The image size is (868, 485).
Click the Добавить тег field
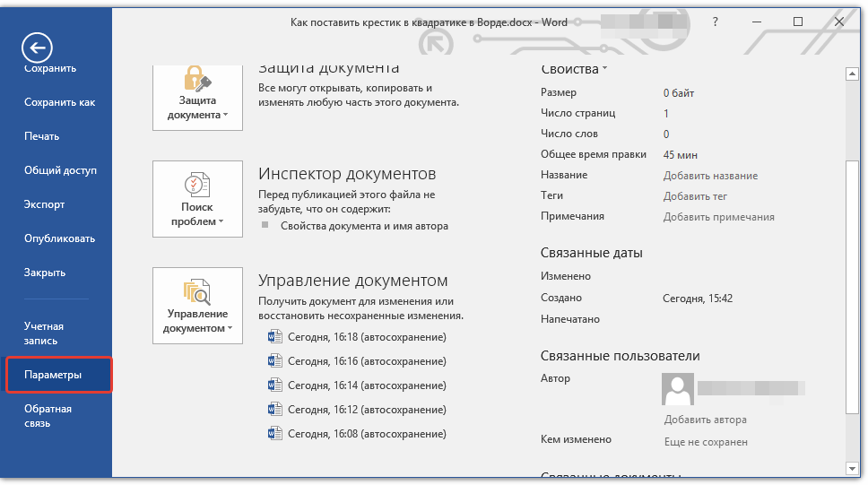(x=695, y=195)
